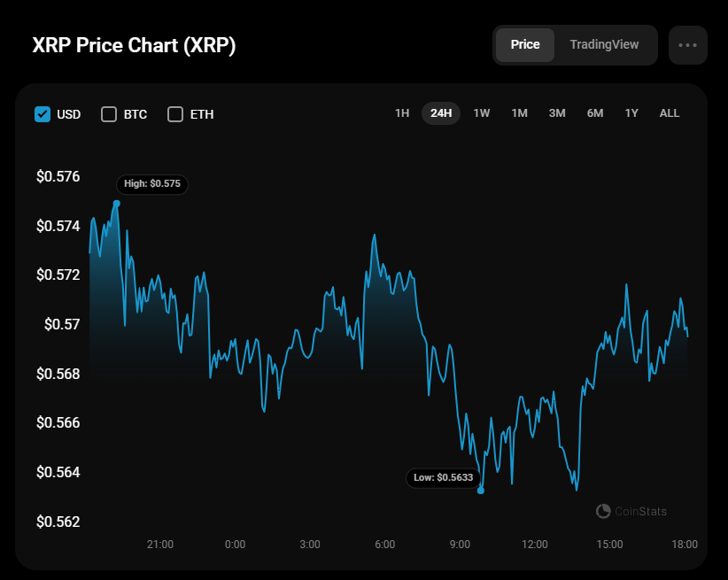This screenshot has width=728, height=580.
Task: Click the Low price marker dot
Action: (481, 491)
